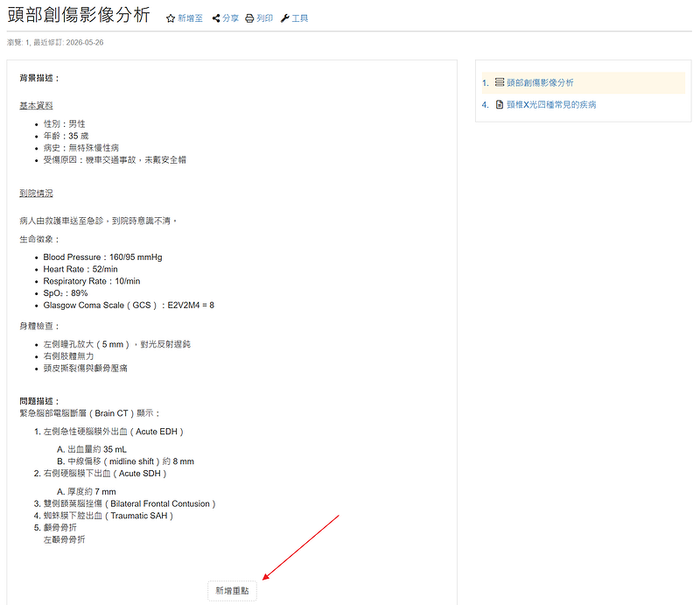The image size is (700, 605).
Task: Click the printer icon for 列印
Action: coord(249,18)
